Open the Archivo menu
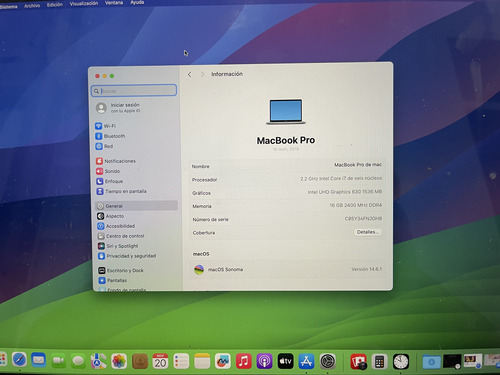 tap(32, 6)
